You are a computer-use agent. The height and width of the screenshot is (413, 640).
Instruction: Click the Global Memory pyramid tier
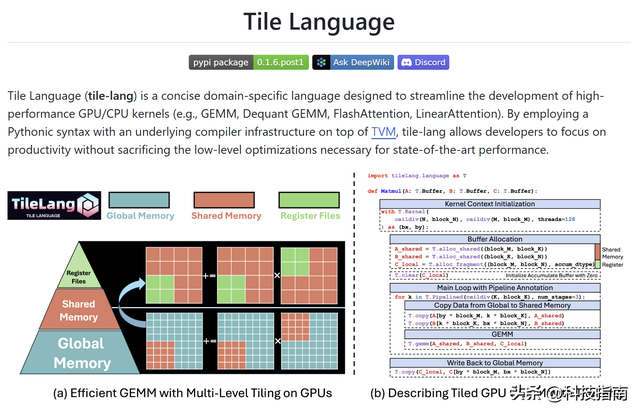pyautogui.click(x=81, y=353)
